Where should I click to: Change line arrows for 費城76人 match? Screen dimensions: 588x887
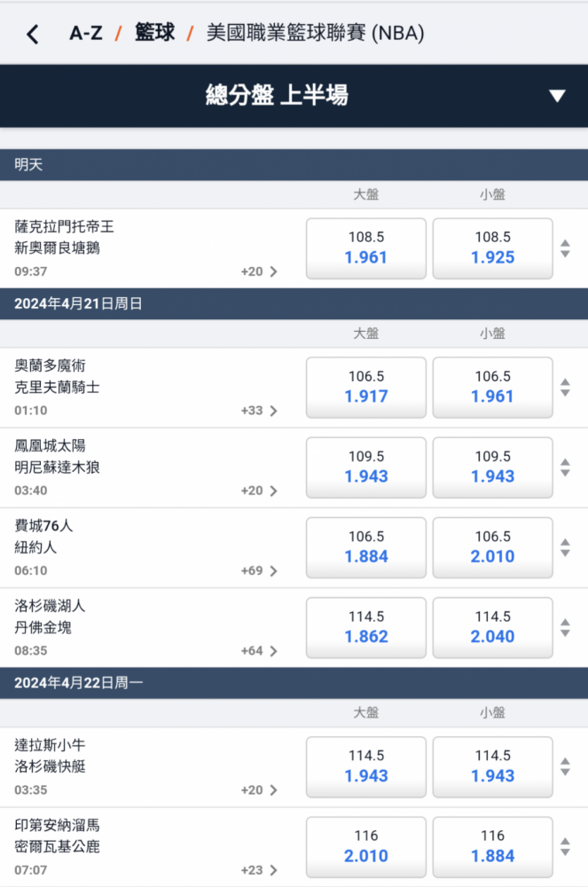[x=565, y=547]
